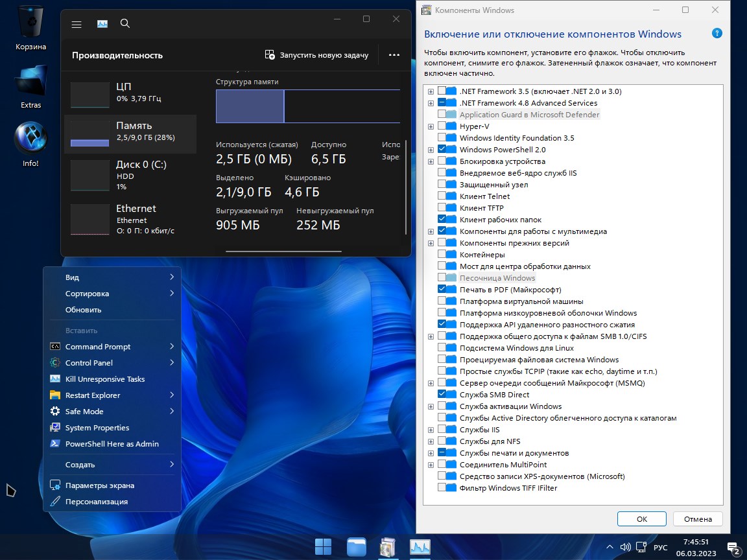Open the Task Manager hamburger navigation menu
The height and width of the screenshot is (560, 747).
77,24
